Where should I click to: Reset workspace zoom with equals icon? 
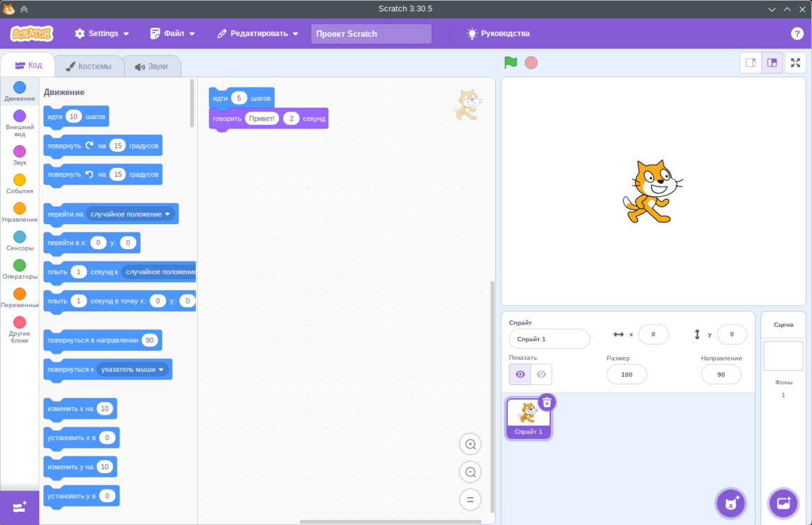point(471,499)
